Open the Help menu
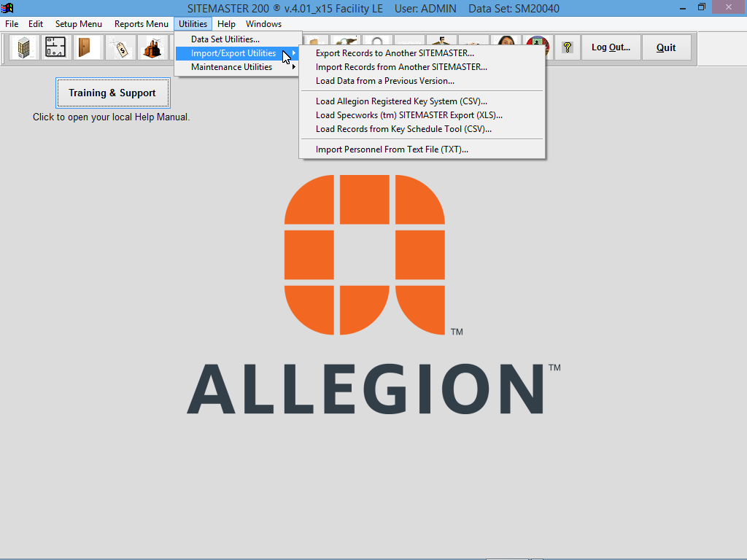This screenshot has width=747, height=560. pyautogui.click(x=226, y=24)
